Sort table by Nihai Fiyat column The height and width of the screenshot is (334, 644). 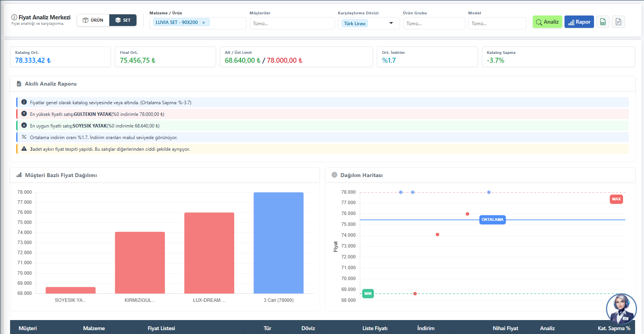click(x=505, y=328)
